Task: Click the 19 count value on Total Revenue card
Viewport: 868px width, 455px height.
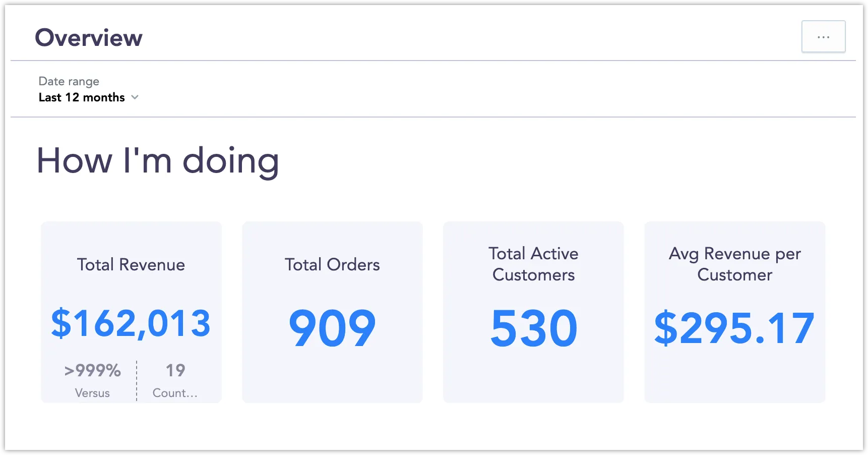Action: tap(175, 370)
